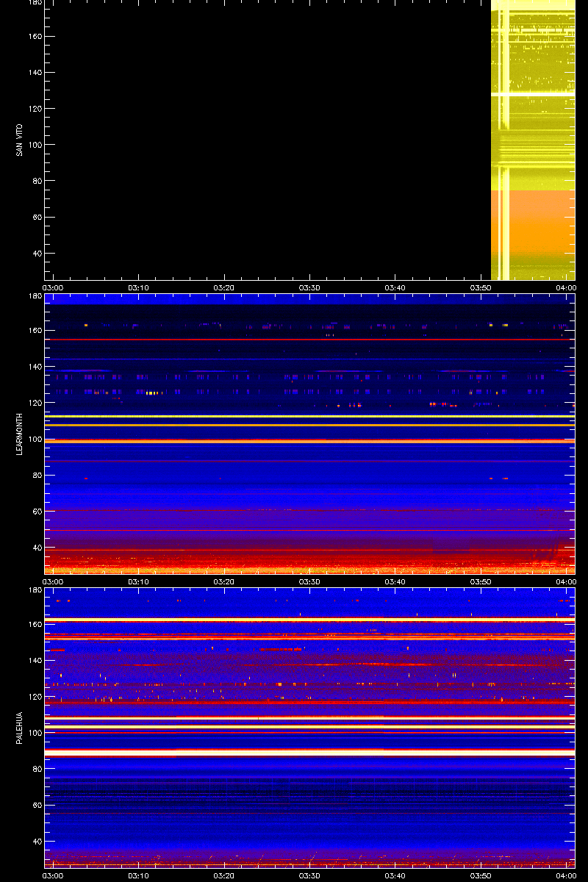Select 03:50 time label under Learmonth panel

coord(481,581)
